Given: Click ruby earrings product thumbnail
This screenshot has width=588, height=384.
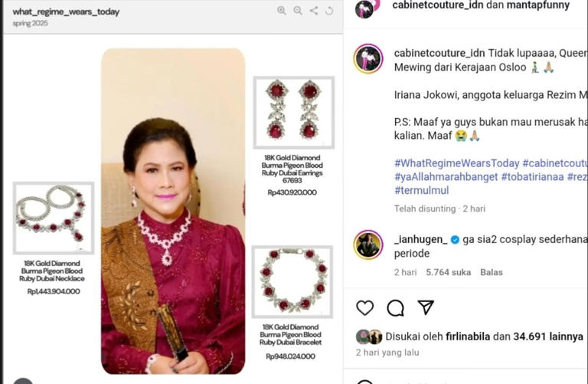Looking at the screenshot, I should pyautogui.click(x=294, y=112).
